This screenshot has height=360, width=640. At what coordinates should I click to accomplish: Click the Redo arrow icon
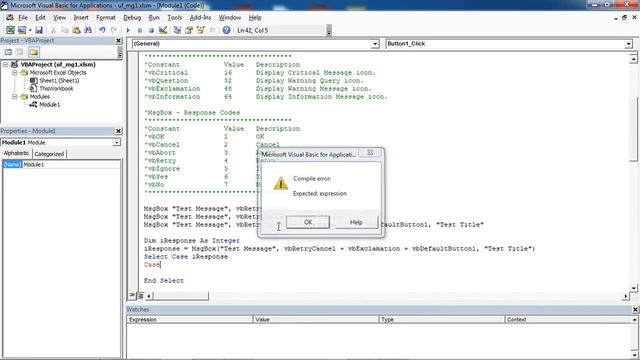[x=113, y=30]
